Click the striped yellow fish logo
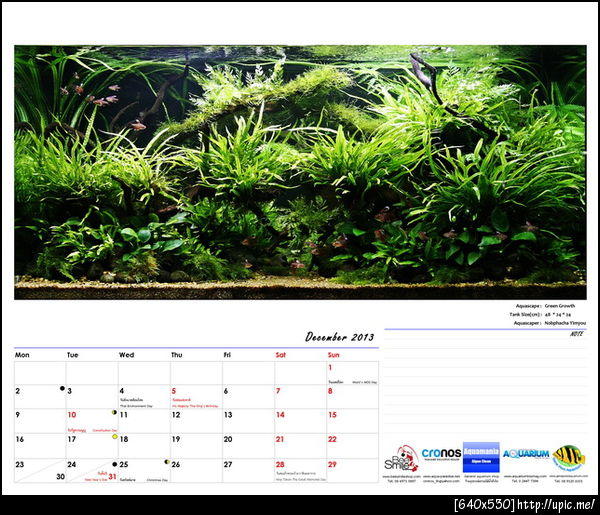Viewport: 600px width, 515px height. pyautogui.click(x=569, y=458)
